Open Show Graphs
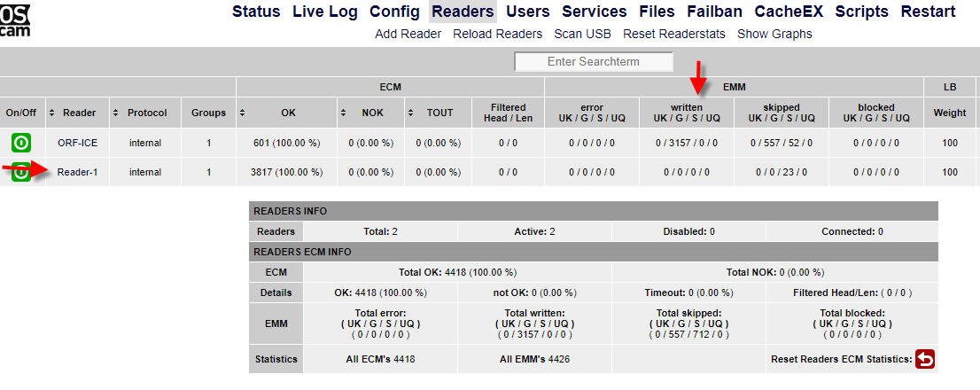 click(774, 34)
